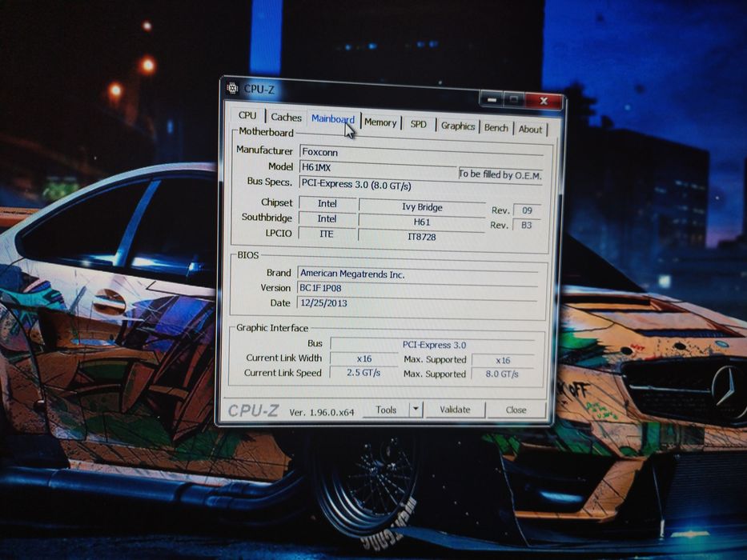
Task: Click the Ver. 1.96.0.x64 version text
Action: 322,412
